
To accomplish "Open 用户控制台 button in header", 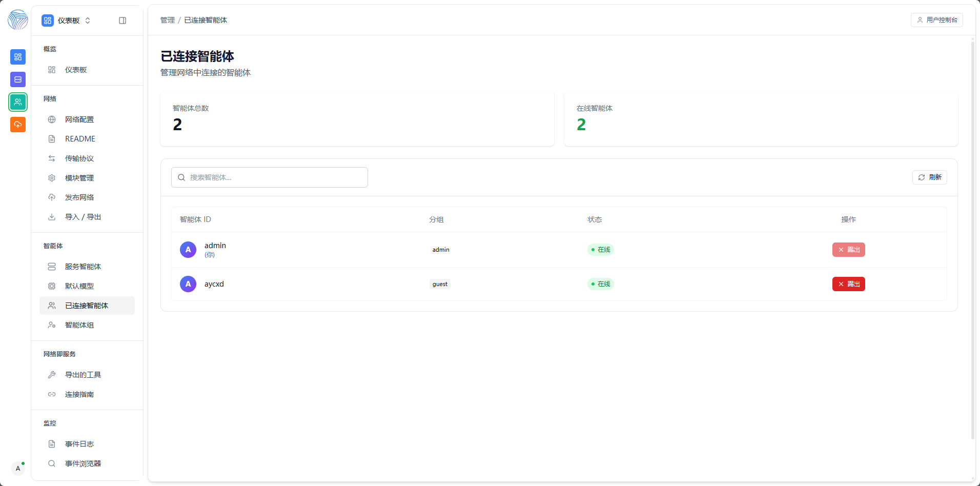I will [x=936, y=20].
